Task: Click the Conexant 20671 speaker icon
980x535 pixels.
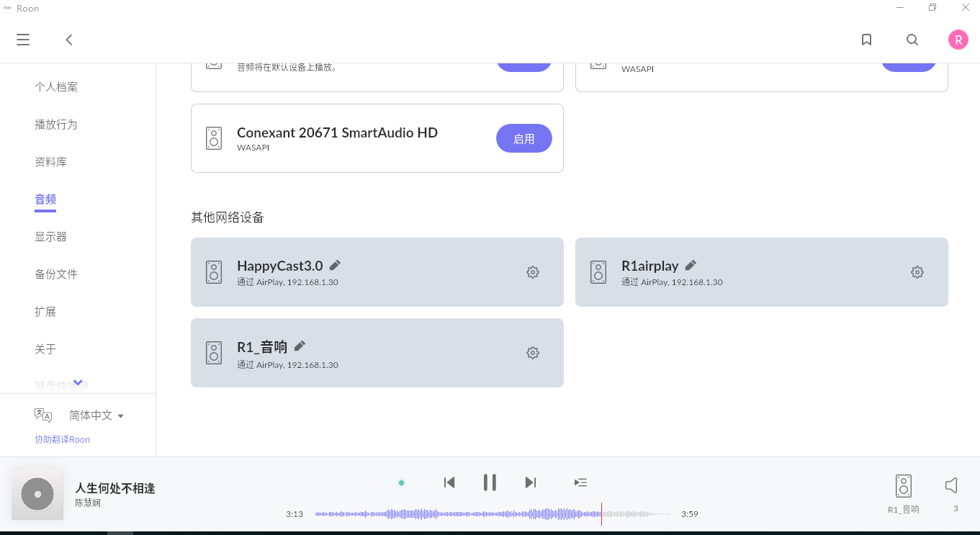Action: click(214, 138)
